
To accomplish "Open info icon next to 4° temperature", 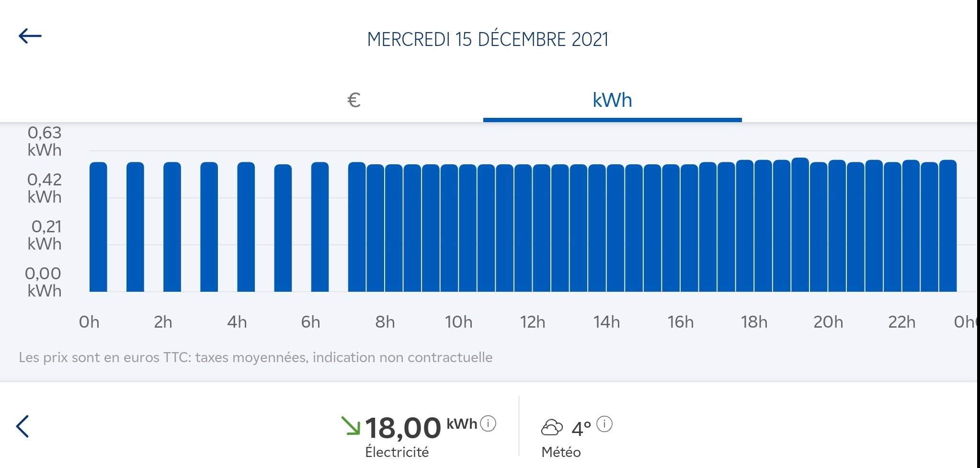I will click(604, 424).
